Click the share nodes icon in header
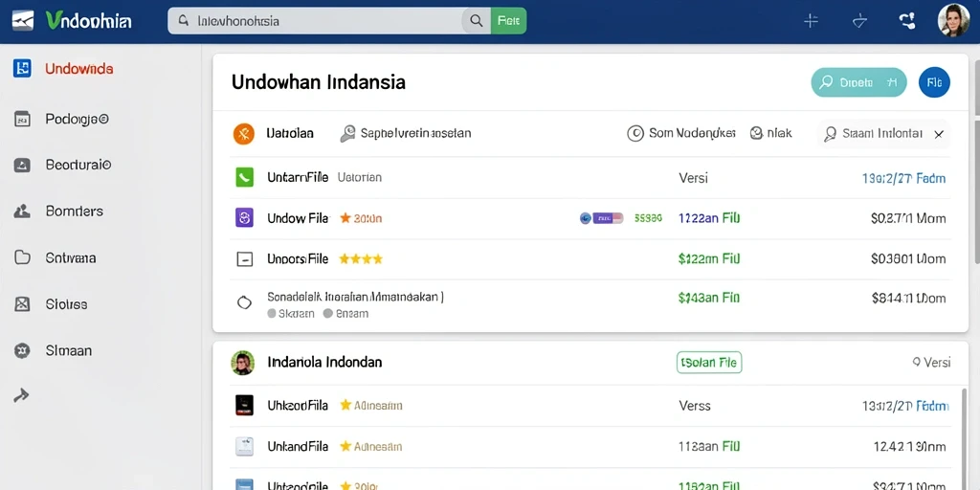 click(x=907, y=21)
